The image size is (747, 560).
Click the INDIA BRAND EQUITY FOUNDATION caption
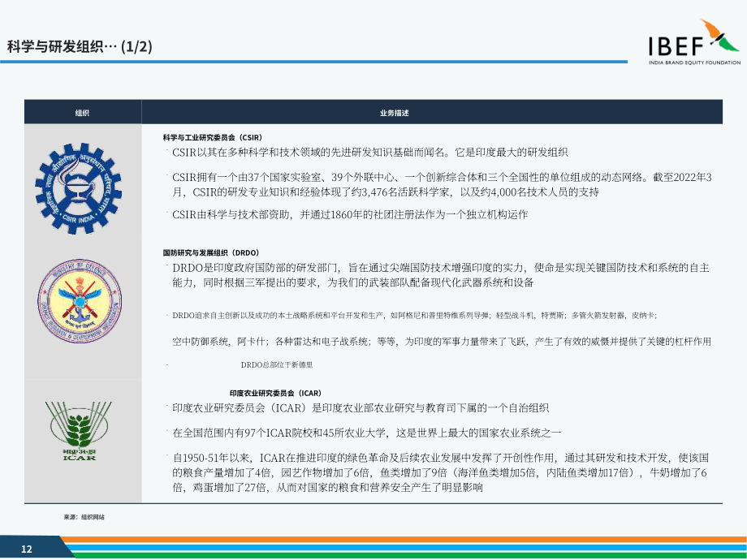pyautogui.click(x=694, y=62)
